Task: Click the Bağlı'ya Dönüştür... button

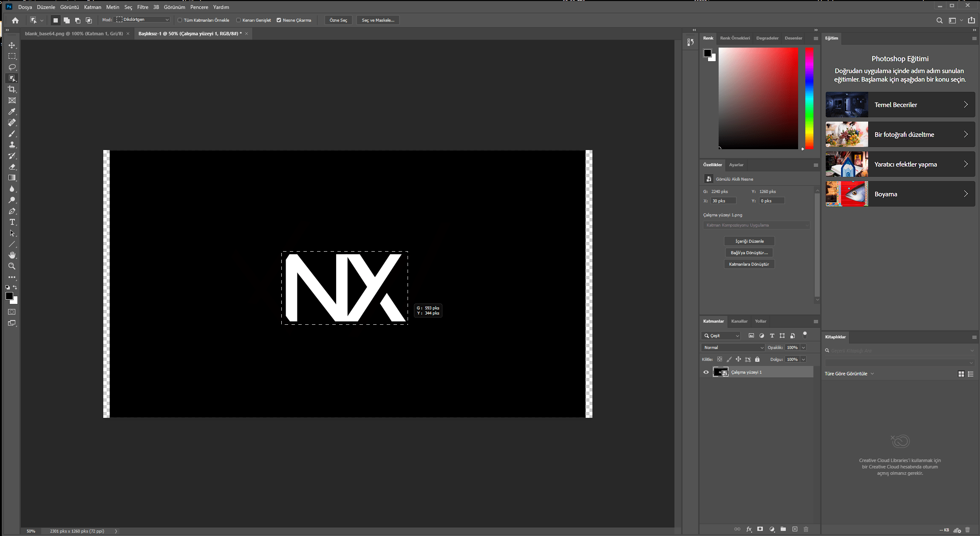Action: click(749, 253)
